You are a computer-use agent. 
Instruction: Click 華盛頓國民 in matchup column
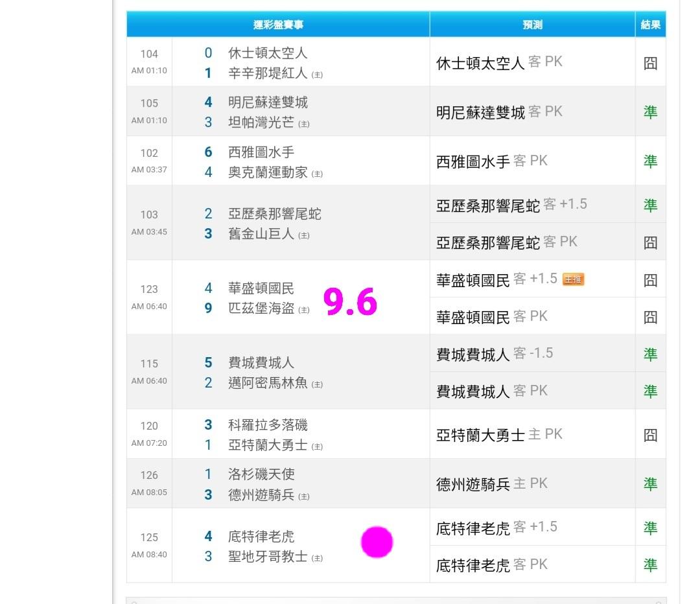coord(261,288)
